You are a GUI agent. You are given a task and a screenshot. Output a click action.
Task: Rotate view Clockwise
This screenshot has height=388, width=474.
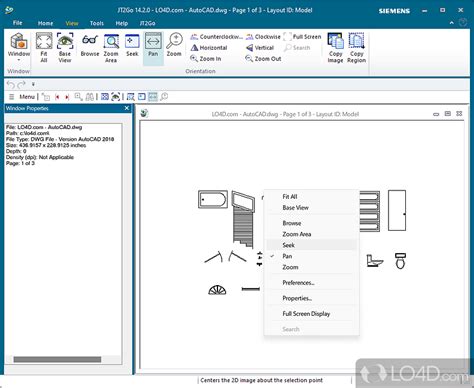point(263,37)
